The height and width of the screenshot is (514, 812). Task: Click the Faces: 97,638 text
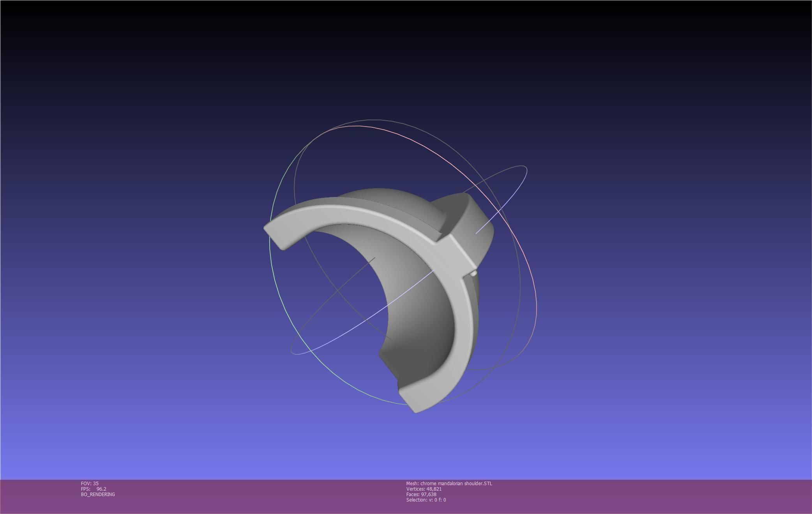tap(421, 494)
